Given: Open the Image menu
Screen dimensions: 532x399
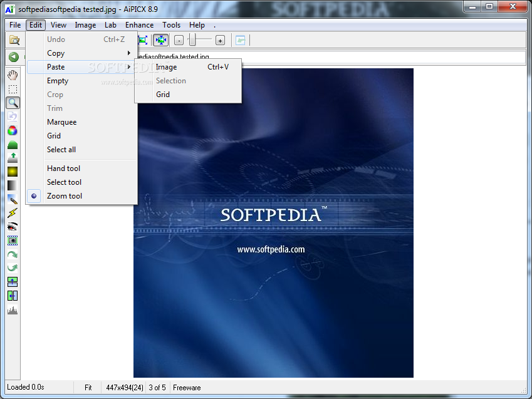Looking at the screenshot, I should 85,25.
